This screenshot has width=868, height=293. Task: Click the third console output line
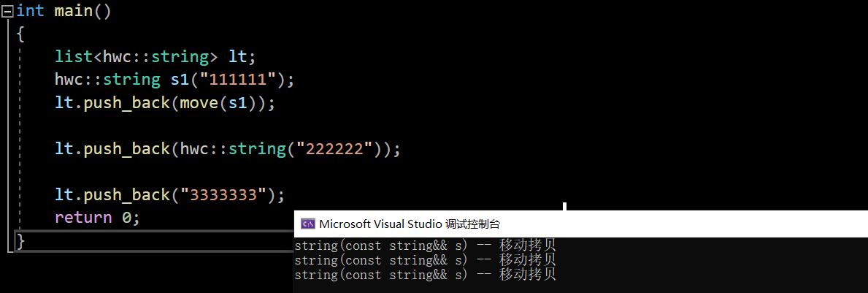pyautogui.click(x=425, y=275)
